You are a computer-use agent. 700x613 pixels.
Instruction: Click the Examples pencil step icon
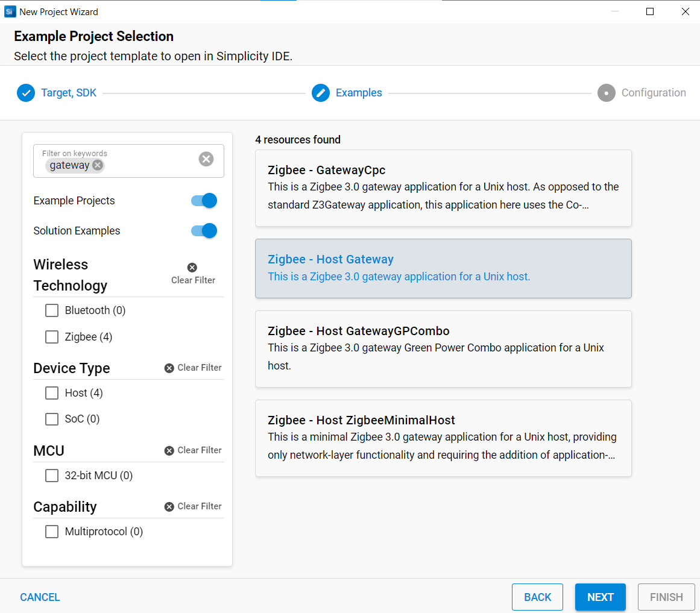click(321, 93)
